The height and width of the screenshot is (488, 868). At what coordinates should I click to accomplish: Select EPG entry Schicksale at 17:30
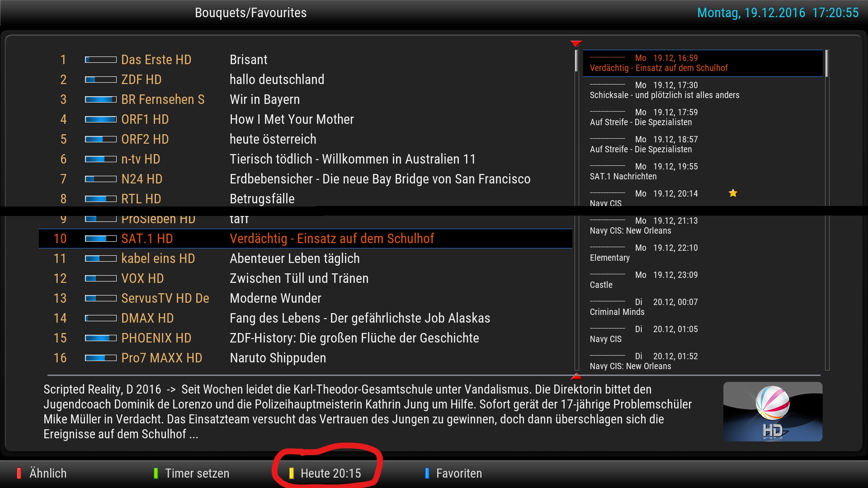[664, 90]
